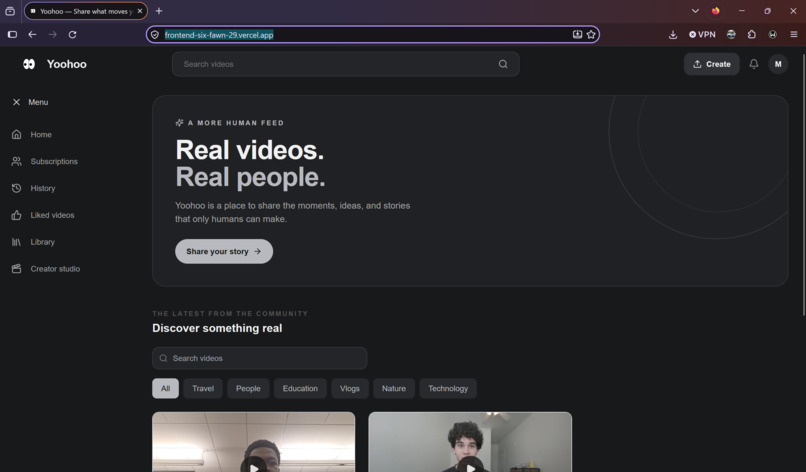806x472 pixels.
Task: Select the Travel category filter
Action: click(203, 388)
